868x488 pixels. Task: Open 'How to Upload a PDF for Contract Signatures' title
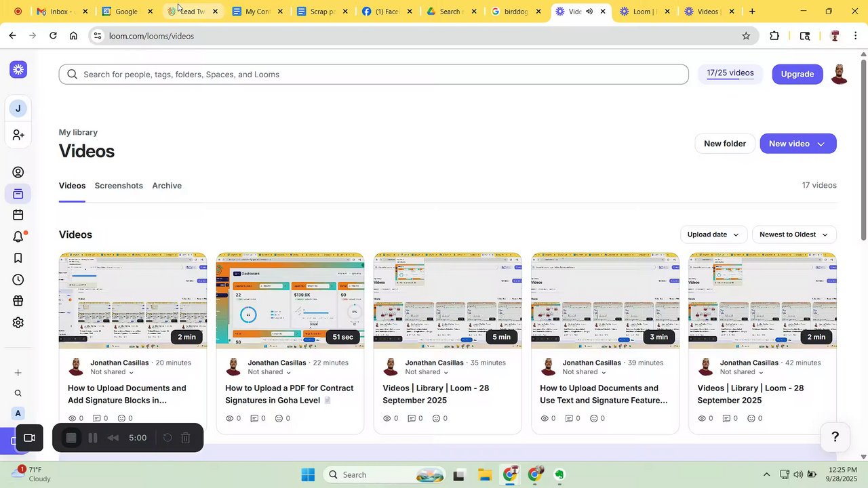coord(290,394)
